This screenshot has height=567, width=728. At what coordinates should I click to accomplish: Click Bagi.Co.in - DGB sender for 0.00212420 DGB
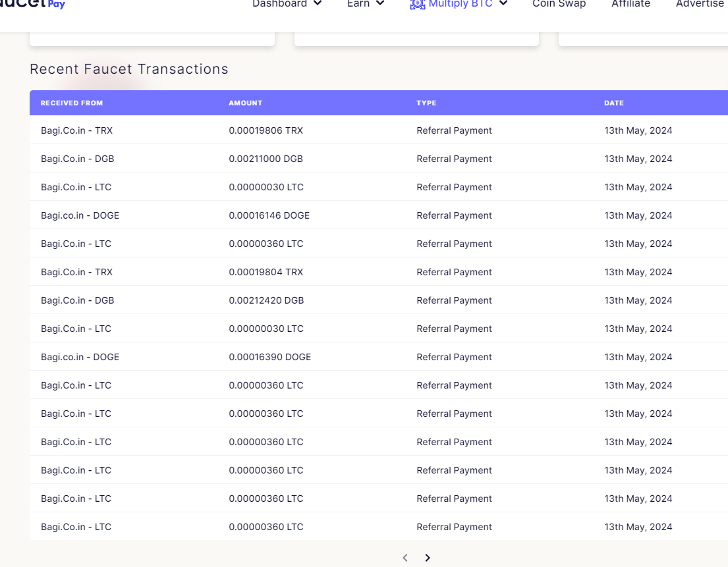pos(78,300)
